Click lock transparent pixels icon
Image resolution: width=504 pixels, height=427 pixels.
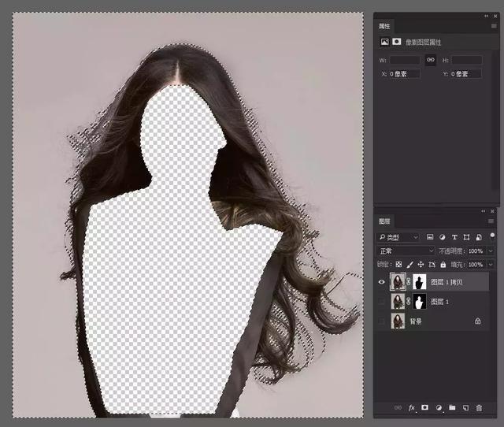(399, 265)
